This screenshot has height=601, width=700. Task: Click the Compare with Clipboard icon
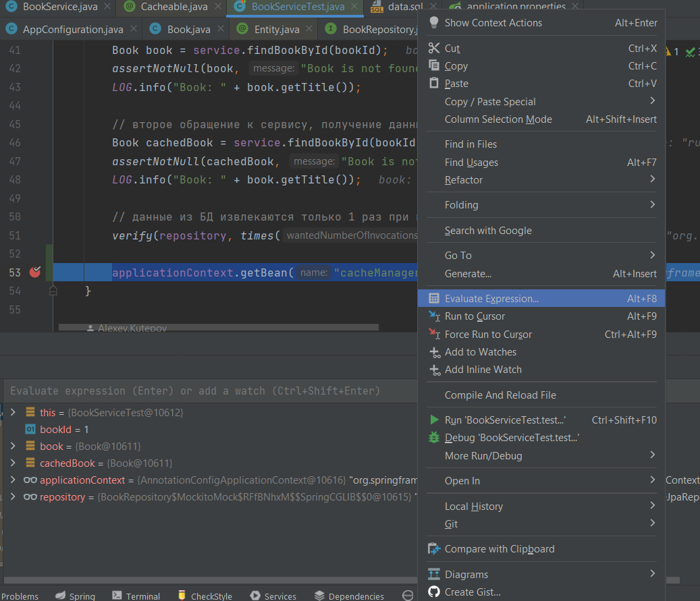tap(434, 549)
